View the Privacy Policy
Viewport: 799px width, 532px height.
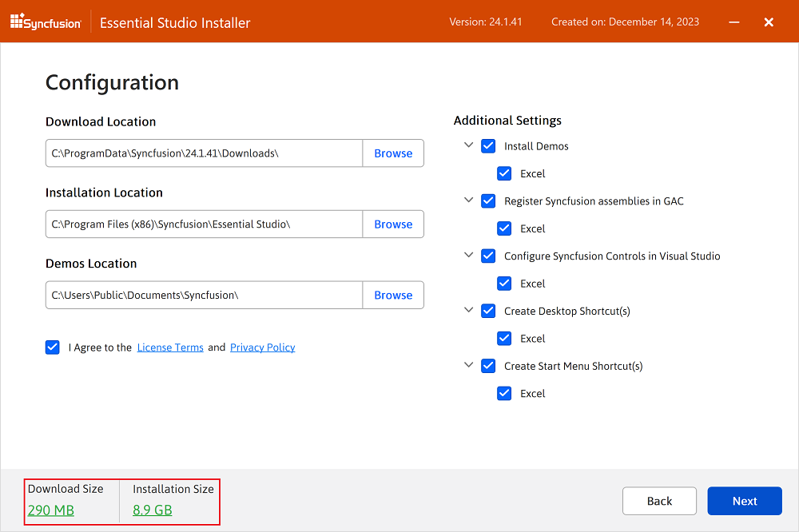click(x=262, y=347)
